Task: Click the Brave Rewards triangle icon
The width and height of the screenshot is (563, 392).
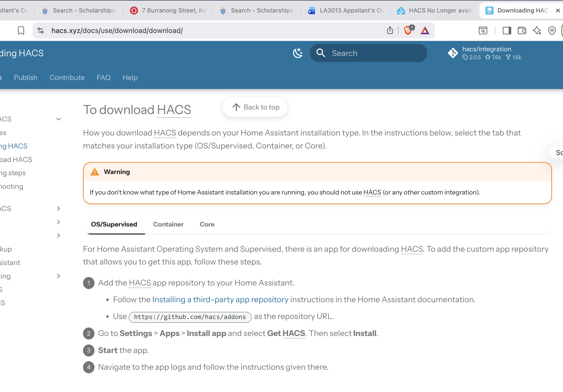Action: click(425, 30)
